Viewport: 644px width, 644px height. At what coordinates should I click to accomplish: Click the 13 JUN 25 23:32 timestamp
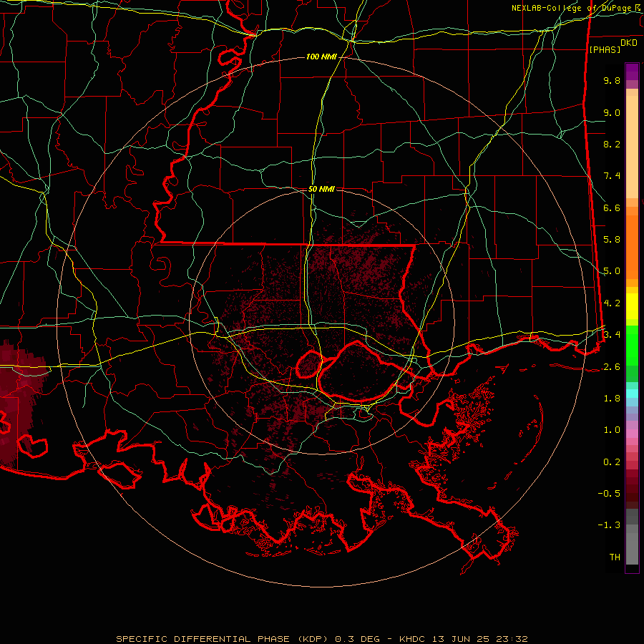(x=480, y=639)
